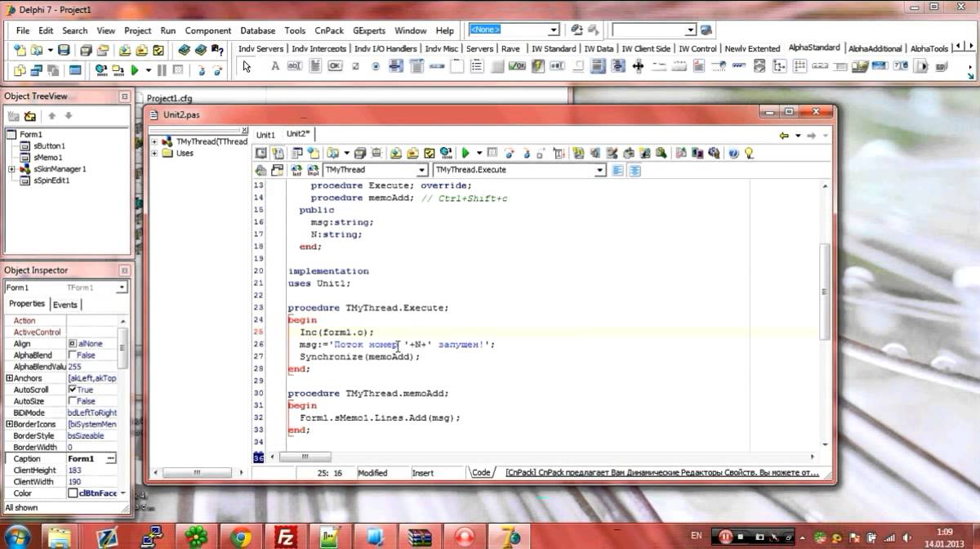Select the Indv Servers palette tab
The width and height of the screenshot is (980, 549).
click(261, 49)
